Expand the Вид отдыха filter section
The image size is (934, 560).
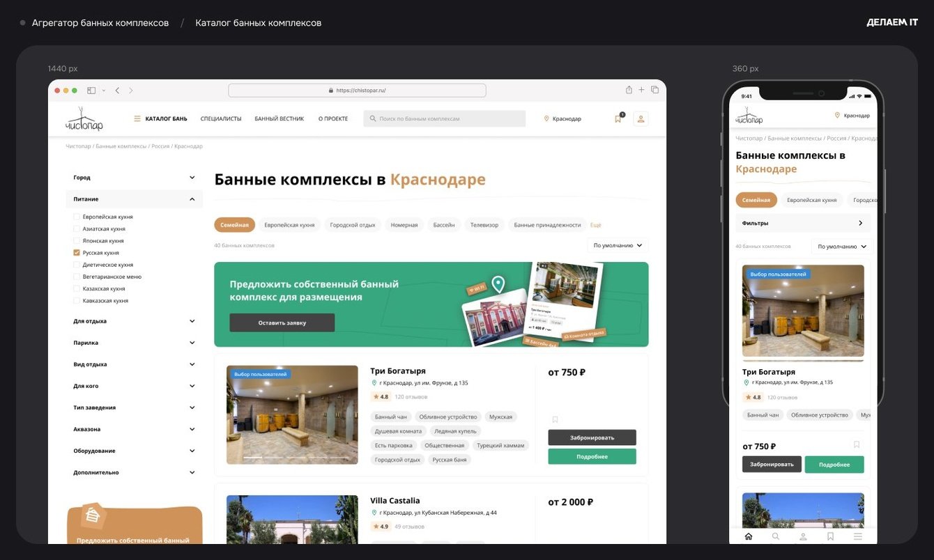click(134, 364)
